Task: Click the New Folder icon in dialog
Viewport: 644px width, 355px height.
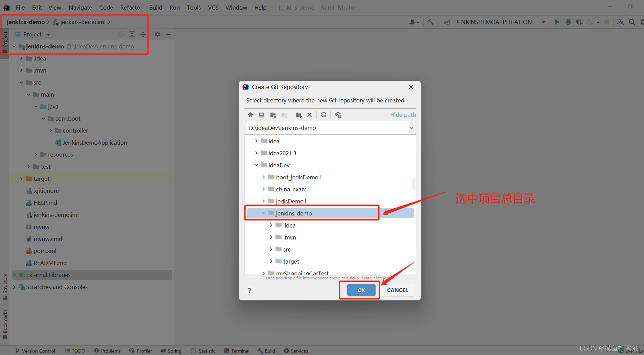Action: click(x=298, y=115)
